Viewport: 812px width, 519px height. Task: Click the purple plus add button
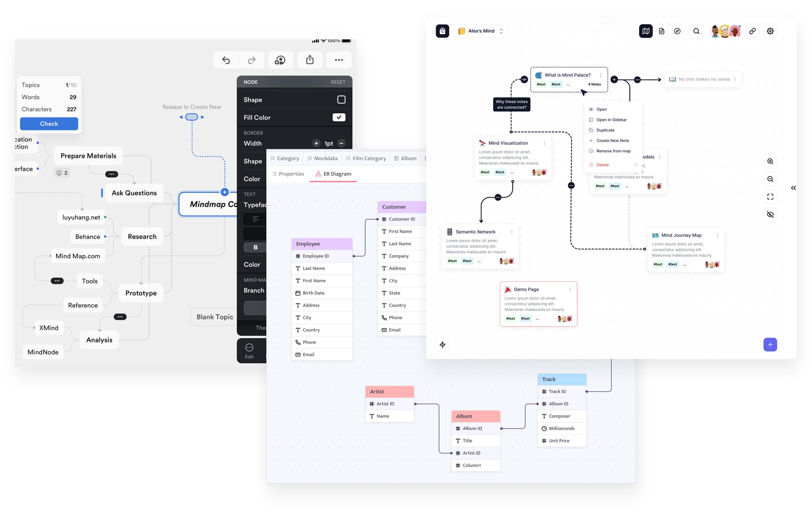770,345
